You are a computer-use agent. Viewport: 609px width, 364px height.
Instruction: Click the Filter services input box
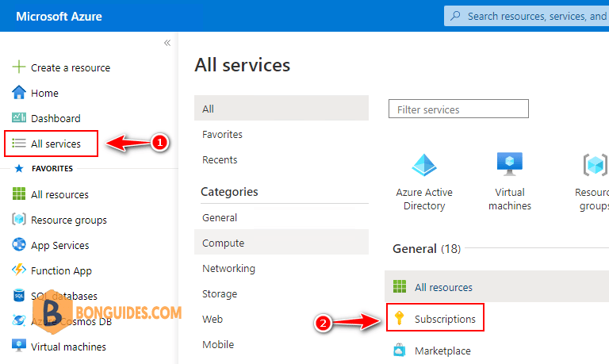pyautogui.click(x=458, y=109)
